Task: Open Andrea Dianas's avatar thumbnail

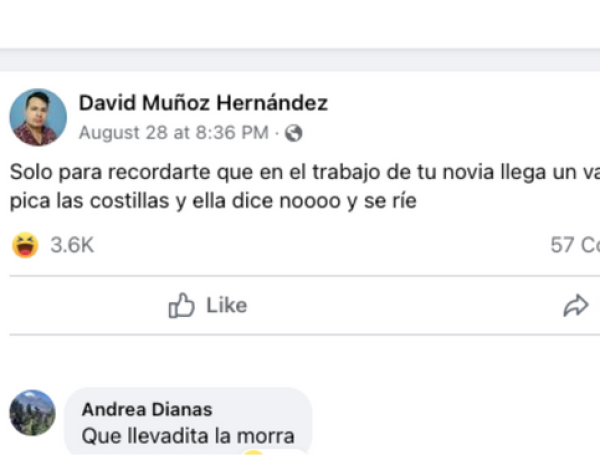Action: pyautogui.click(x=33, y=413)
